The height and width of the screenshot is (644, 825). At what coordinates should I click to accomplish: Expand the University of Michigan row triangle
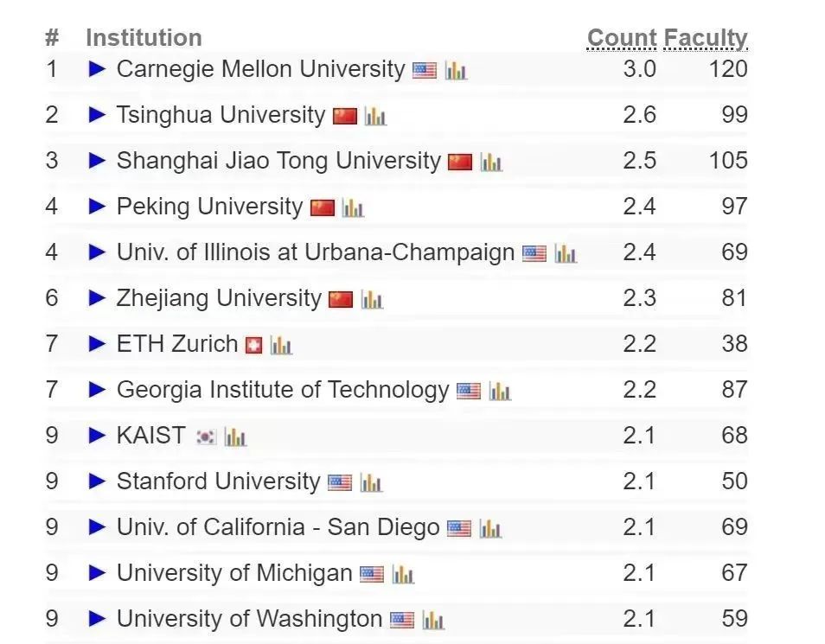tap(98, 572)
